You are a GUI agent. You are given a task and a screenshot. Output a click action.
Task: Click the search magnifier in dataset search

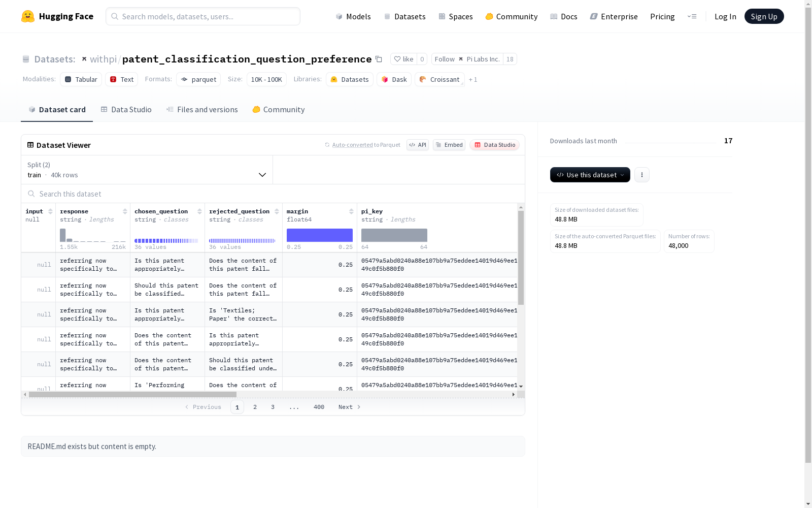coord(31,194)
